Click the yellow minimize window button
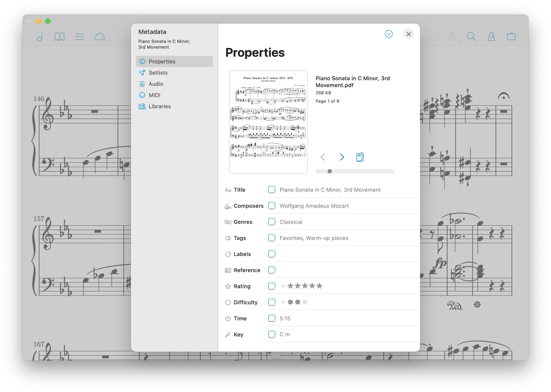The image size is (551, 392). pyautogui.click(x=38, y=21)
